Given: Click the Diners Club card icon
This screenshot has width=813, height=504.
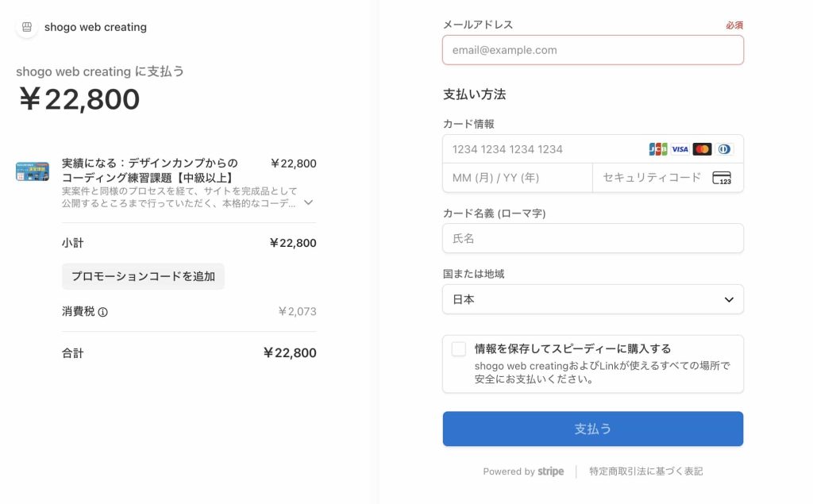Looking at the screenshot, I should tap(723, 149).
